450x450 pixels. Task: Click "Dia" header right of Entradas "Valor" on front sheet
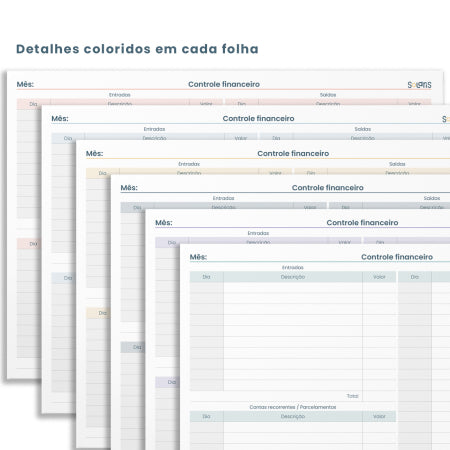point(415,277)
